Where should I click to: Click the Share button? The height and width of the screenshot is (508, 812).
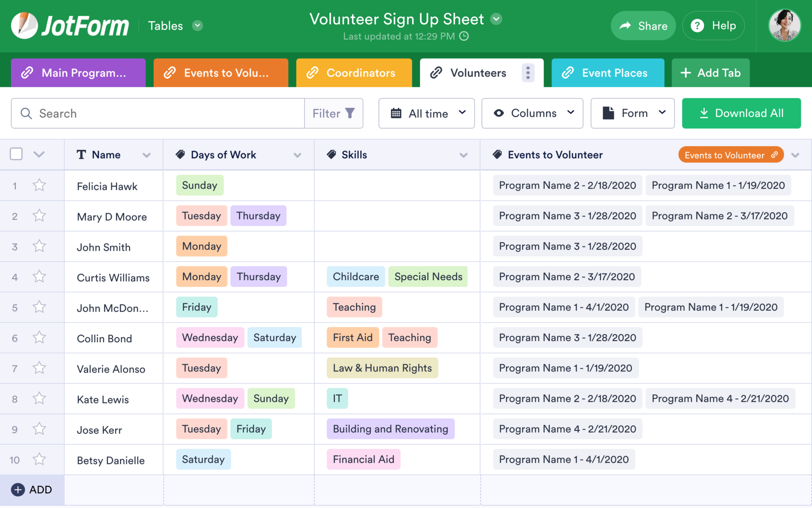click(x=643, y=25)
